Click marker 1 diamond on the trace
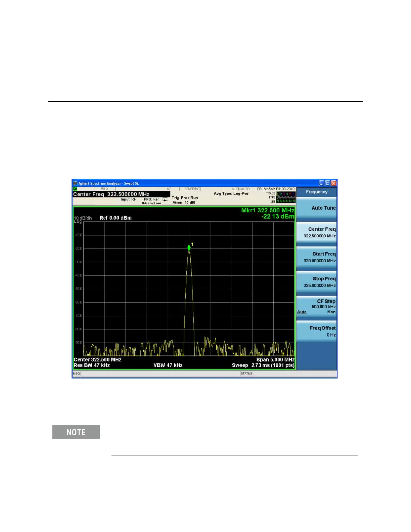Image resolution: width=411 pixels, height=532 pixels. [x=189, y=248]
